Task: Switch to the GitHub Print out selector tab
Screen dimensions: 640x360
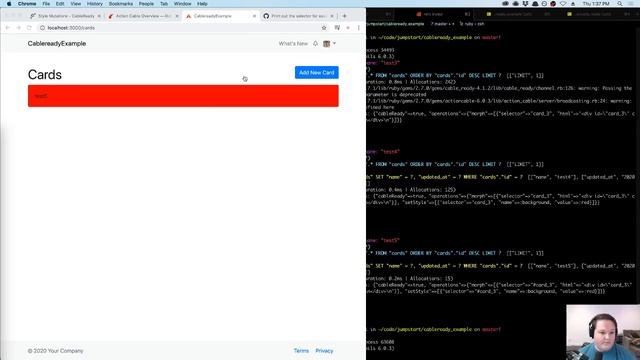Action: tap(298, 16)
